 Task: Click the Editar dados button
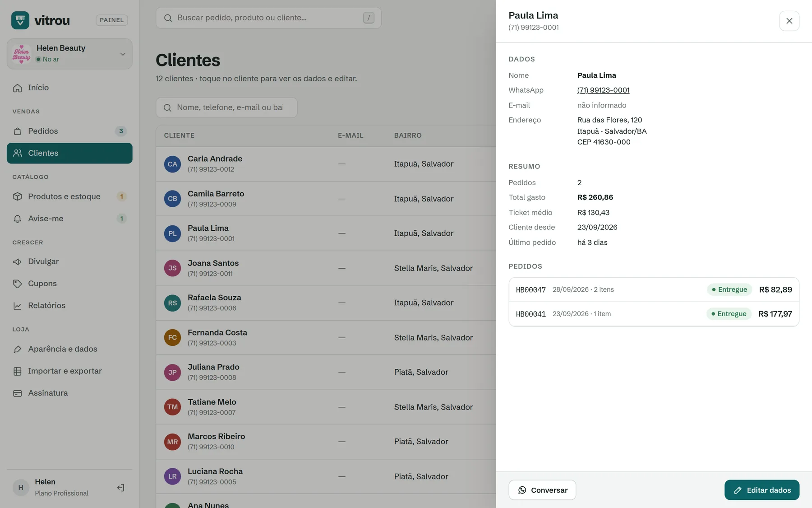[762, 490]
